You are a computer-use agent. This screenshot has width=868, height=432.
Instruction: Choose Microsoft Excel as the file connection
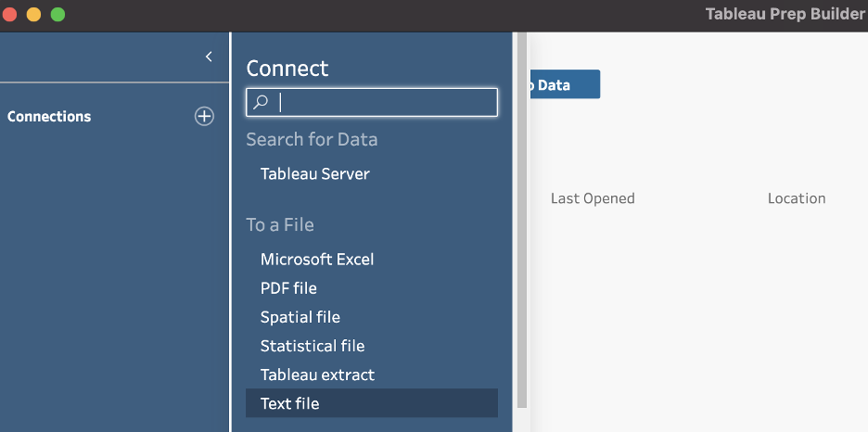pyautogui.click(x=317, y=260)
